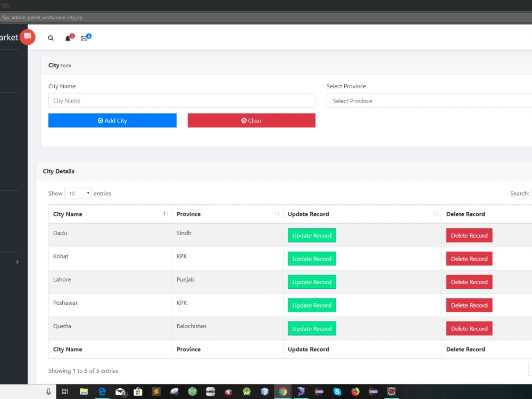532x399 pixels.
Task: Delete the Kohat record
Action: 469,259
